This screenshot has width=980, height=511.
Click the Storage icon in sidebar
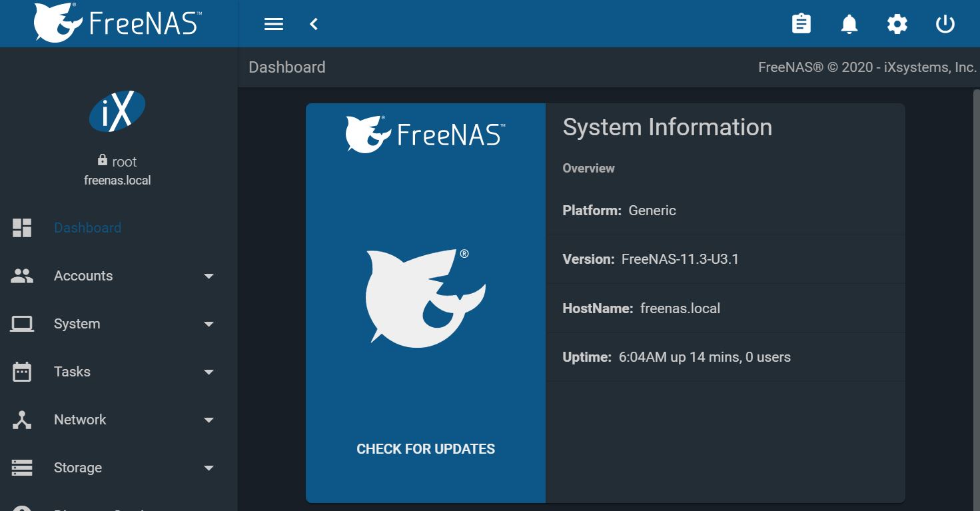point(22,468)
